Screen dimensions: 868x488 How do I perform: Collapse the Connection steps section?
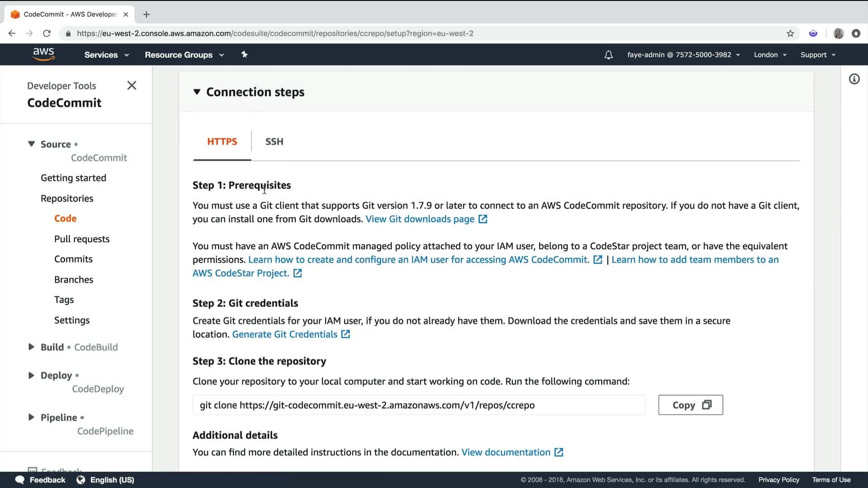pos(197,92)
